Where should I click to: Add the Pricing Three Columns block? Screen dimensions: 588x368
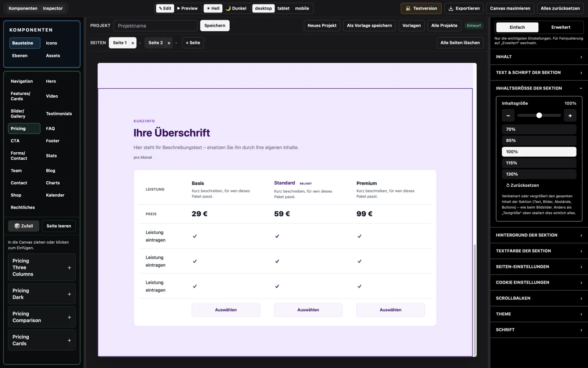click(69, 268)
